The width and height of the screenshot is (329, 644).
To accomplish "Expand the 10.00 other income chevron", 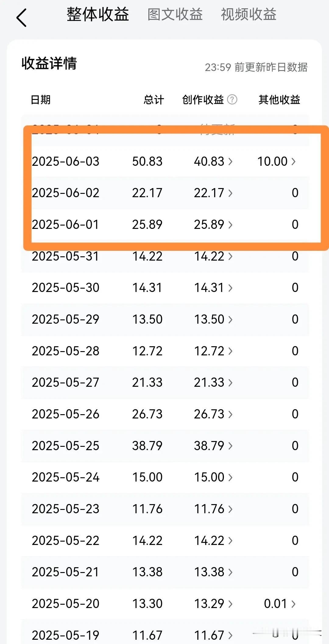I will coord(293,161).
